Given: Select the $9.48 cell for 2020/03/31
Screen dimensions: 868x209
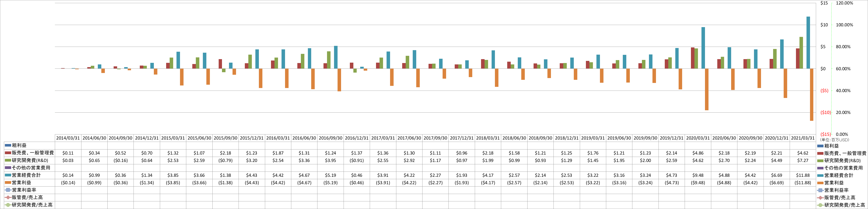Looking at the screenshot, I should coord(698,175).
